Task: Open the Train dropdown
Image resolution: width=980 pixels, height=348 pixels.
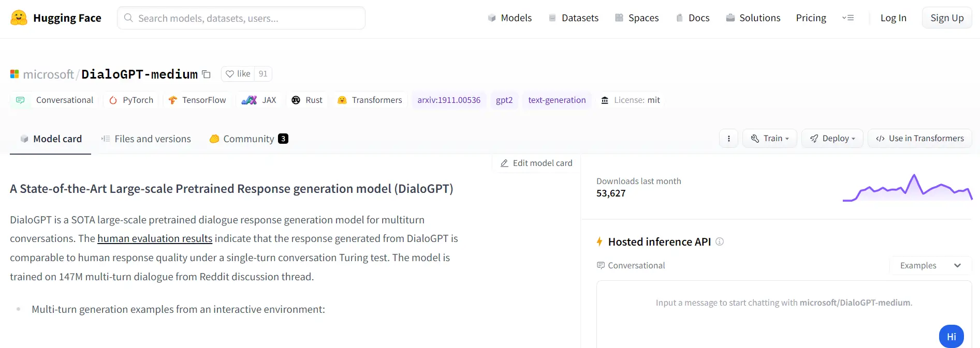Action: tap(770, 139)
